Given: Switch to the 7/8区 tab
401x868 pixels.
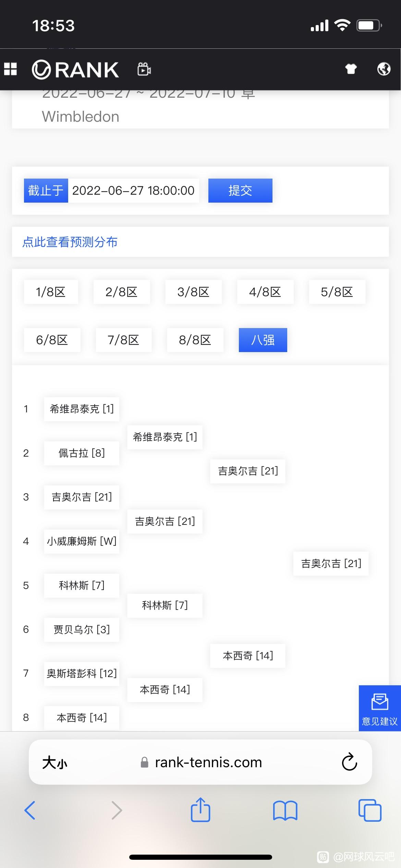Looking at the screenshot, I should click(x=123, y=340).
